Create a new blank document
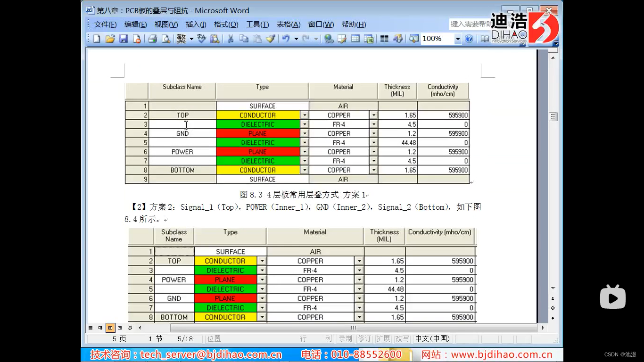The width and height of the screenshot is (644, 362). coord(97,39)
